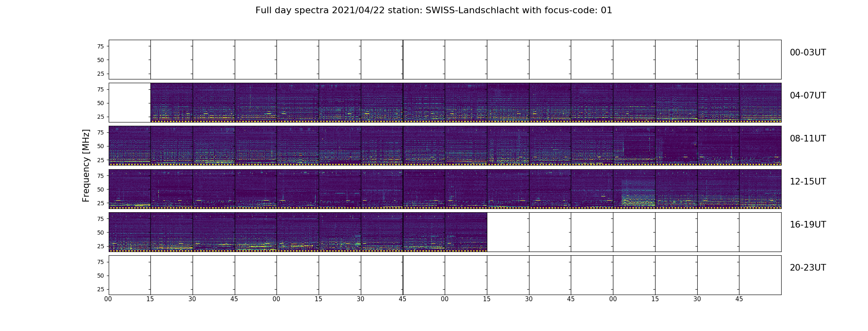Screen dimensions: 868x331
Task: Click the 75 tick on 00-03UT axis
Action: pos(100,46)
